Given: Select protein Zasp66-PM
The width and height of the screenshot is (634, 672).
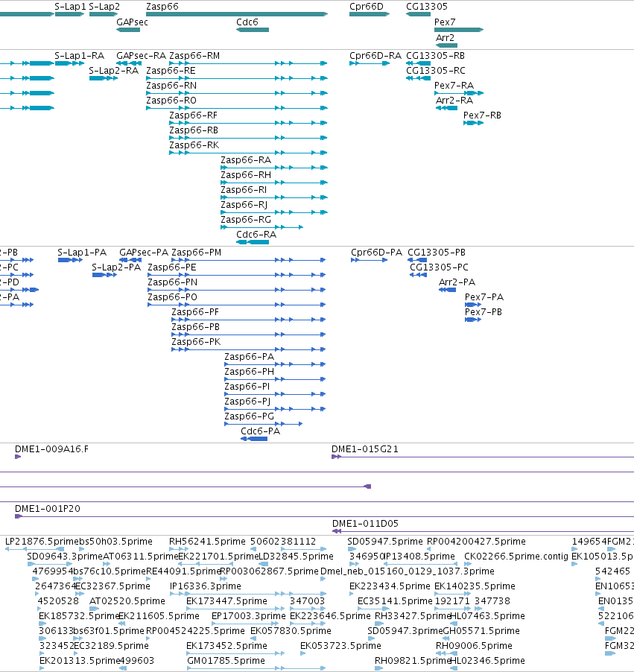Looking at the screenshot, I should coord(197,253).
